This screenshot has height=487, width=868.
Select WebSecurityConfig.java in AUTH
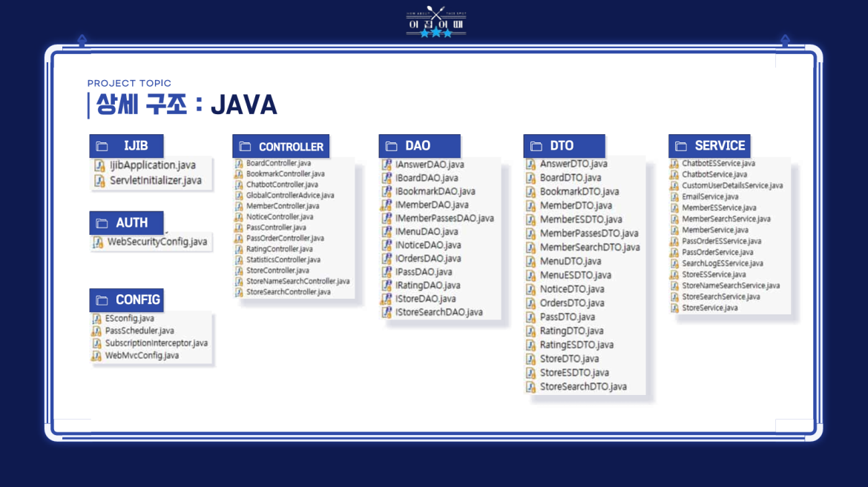click(x=157, y=242)
